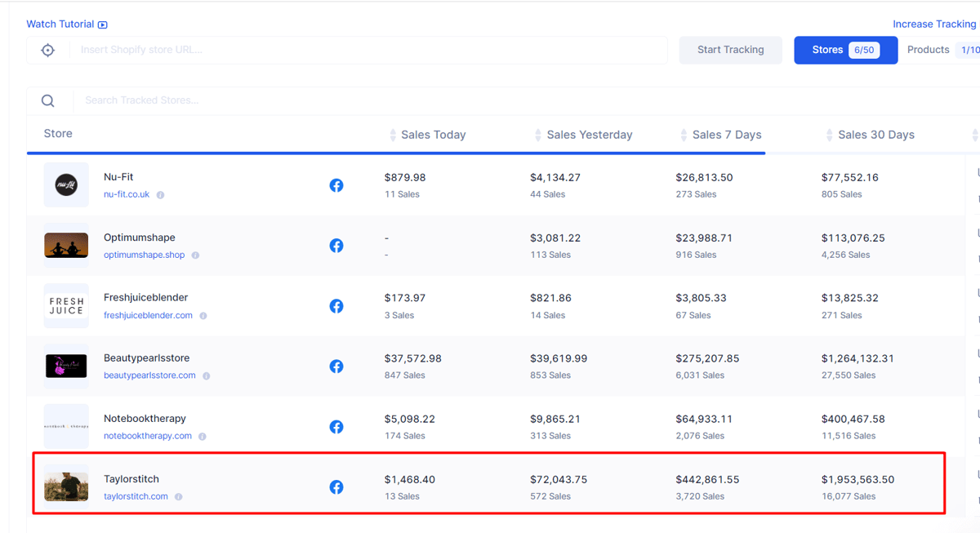Image resolution: width=980 pixels, height=533 pixels.
Task: Click info icon beside freshjuiceblender.com
Action: [x=203, y=316]
